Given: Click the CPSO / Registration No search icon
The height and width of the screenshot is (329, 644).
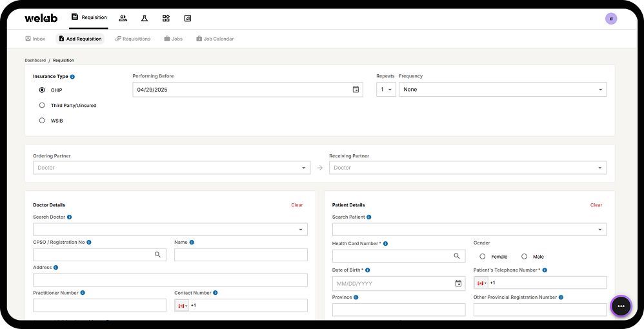Looking at the screenshot, I should (157, 255).
